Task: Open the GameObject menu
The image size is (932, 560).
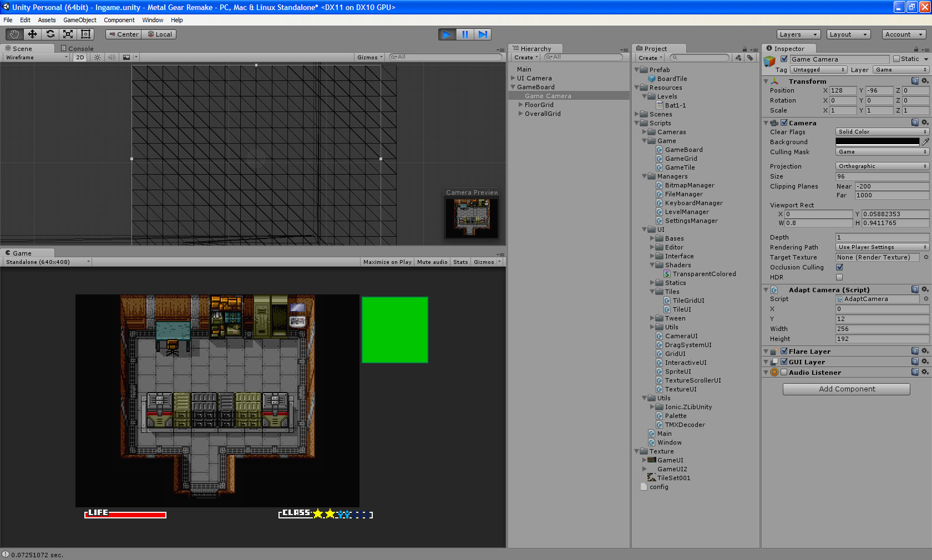Action: click(80, 20)
